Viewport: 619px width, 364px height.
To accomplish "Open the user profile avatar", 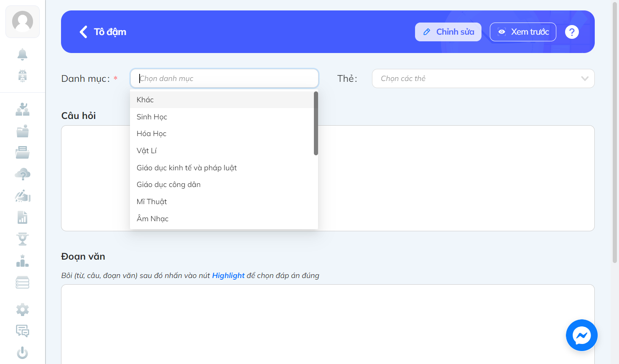I will point(23,22).
